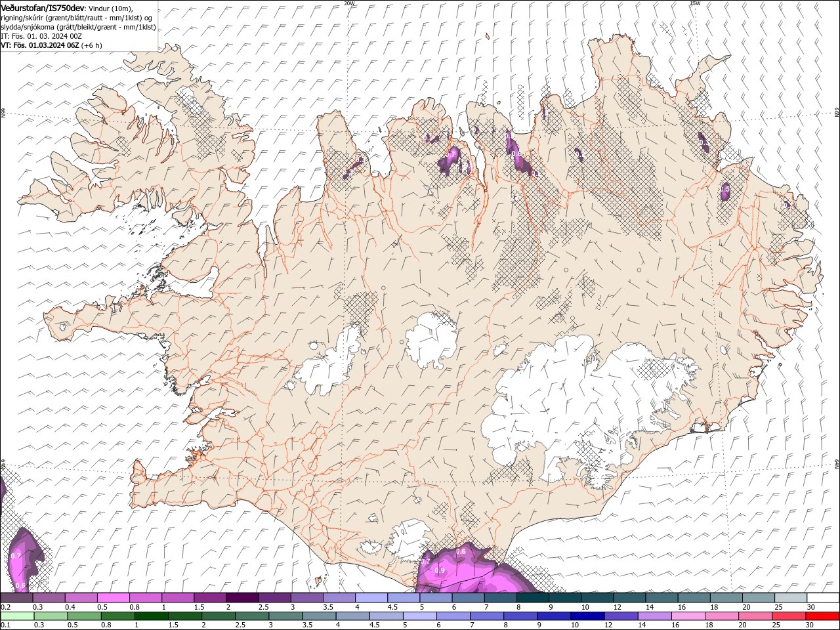Click the '20W' longitude label at the top

coord(349,3)
